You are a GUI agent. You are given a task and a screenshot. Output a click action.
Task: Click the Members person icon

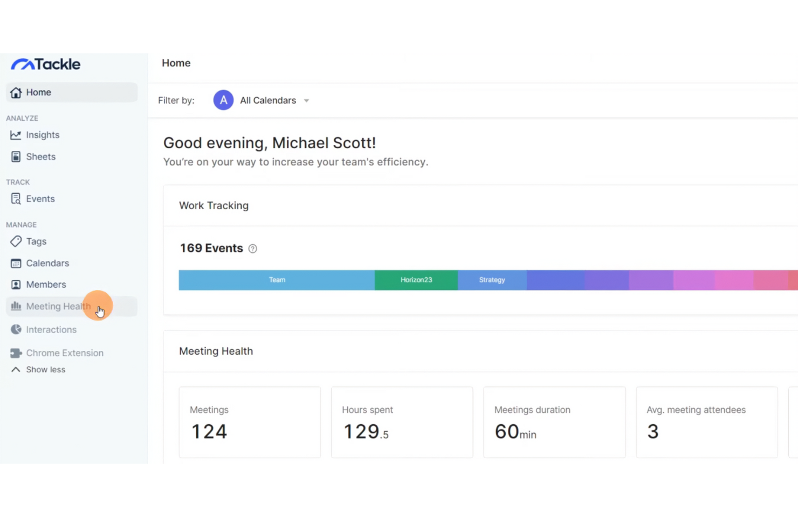coord(16,284)
